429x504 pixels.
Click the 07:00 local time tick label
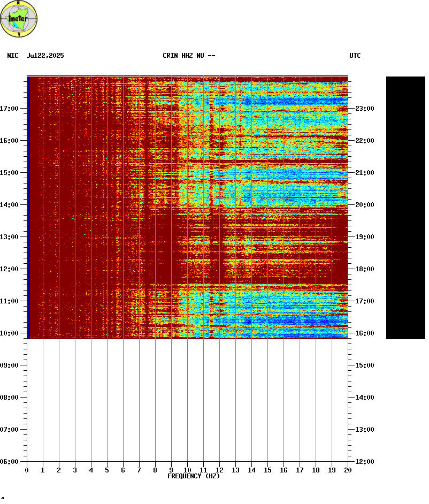[x=9, y=430]
